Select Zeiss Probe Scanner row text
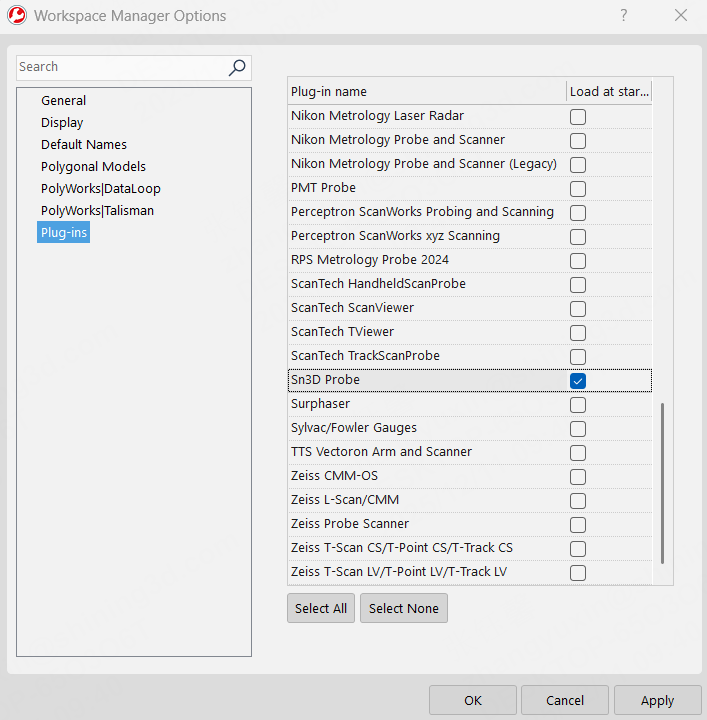Screen dimensions: 707x720 coord(350,524)
